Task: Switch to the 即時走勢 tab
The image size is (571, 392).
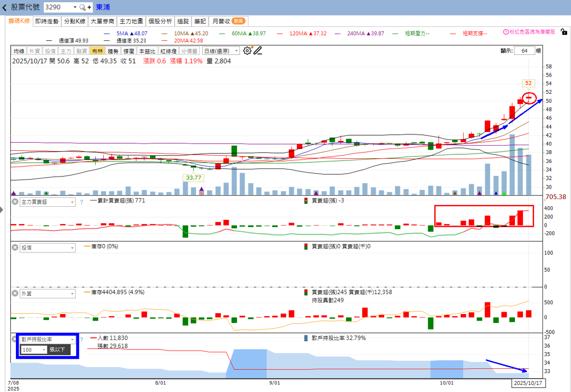Action: point(47,21)
